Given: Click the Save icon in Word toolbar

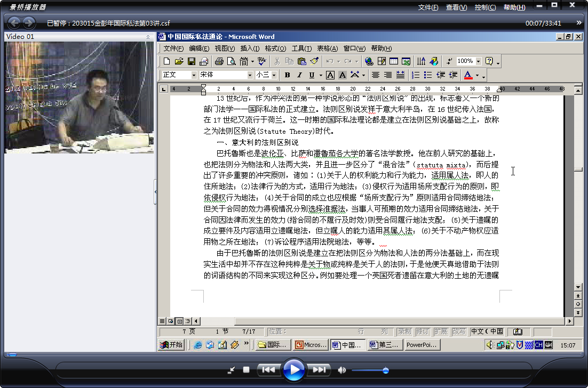Looking at the screenshot, I should pos(191,61).
